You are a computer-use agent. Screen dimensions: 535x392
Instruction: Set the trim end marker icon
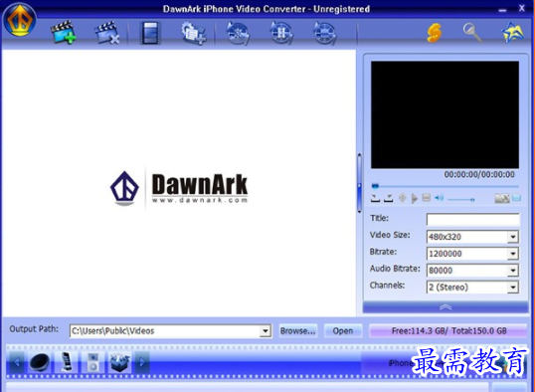pos(389,198)
